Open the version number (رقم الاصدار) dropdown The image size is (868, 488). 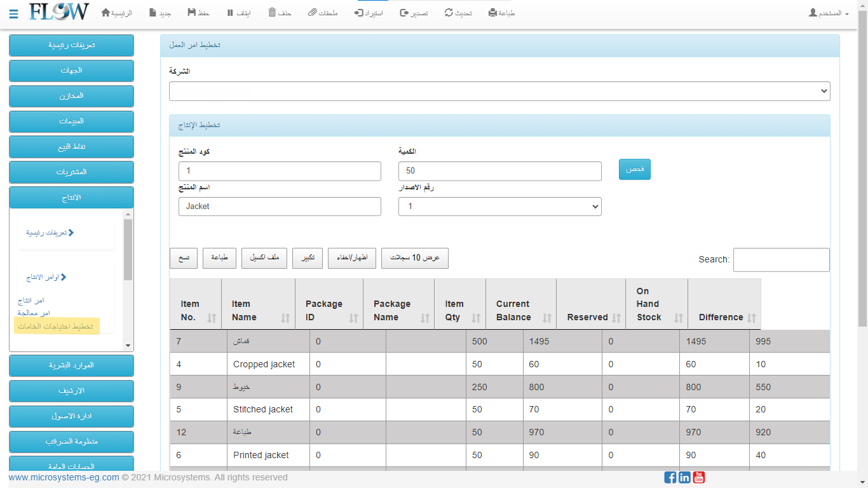[499, 207]
